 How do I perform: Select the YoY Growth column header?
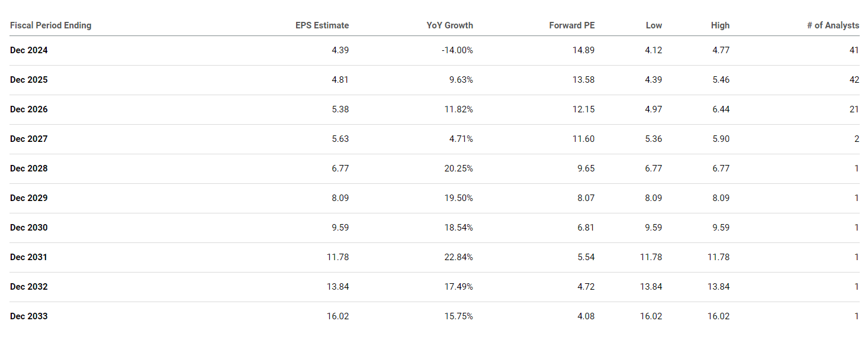click(x=449, y=25)
